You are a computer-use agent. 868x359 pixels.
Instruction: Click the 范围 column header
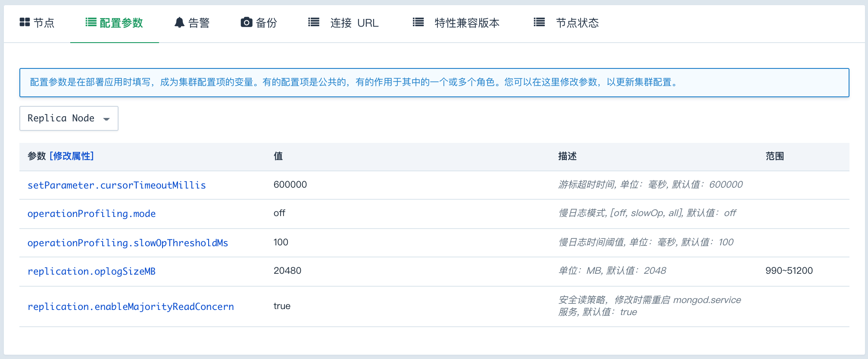click(x=774, y=156)
